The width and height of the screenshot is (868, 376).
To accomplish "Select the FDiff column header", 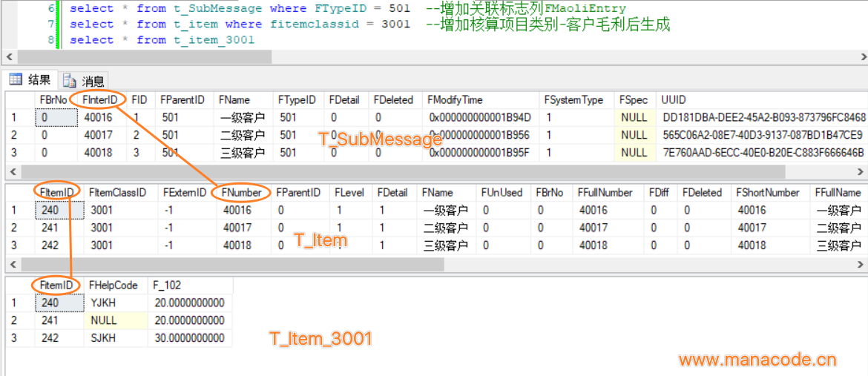I will pos(659,192).
